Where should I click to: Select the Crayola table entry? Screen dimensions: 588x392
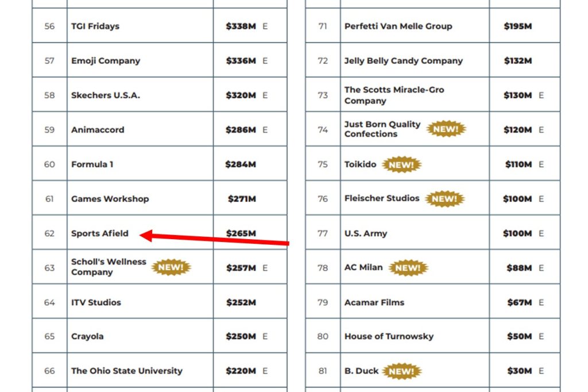coord(87,336)
